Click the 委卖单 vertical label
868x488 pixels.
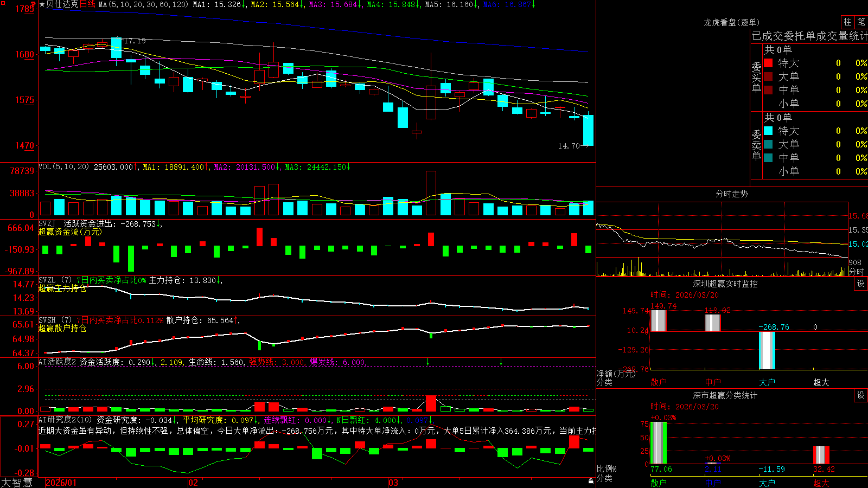[x=756, y=145]
